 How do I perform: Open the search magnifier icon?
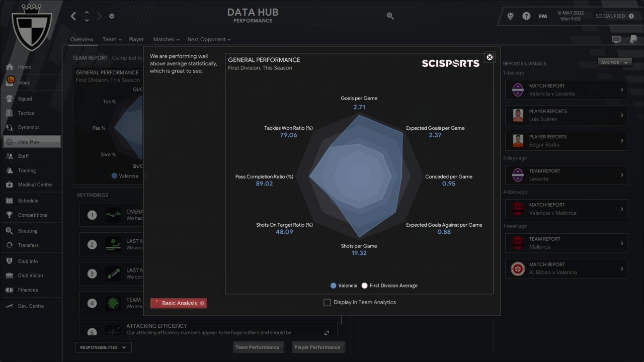pyautogui.click(x=390, y=16)
